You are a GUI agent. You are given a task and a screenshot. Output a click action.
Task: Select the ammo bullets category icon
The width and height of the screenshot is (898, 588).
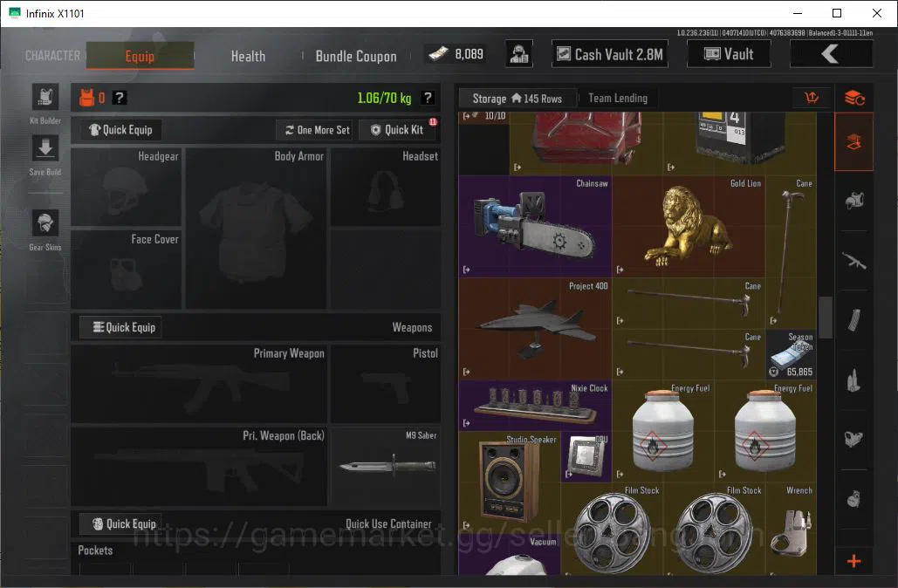(x=853, y=379)
